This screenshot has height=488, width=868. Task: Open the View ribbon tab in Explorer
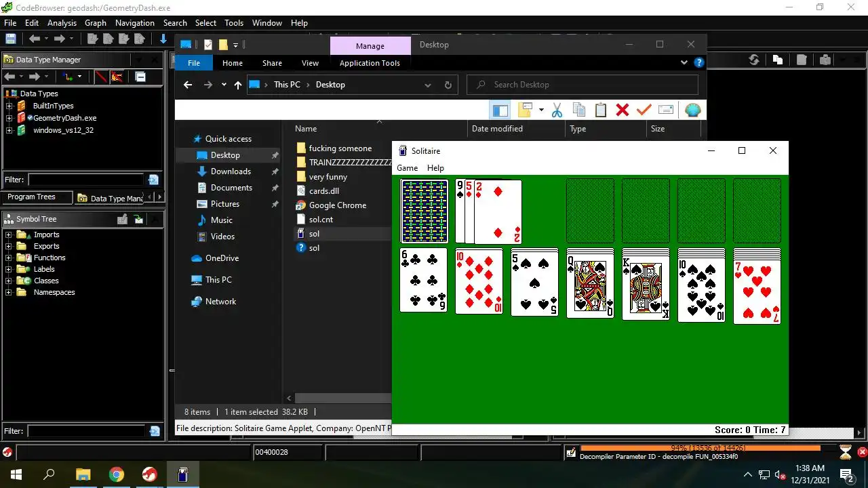coord(310,63)
